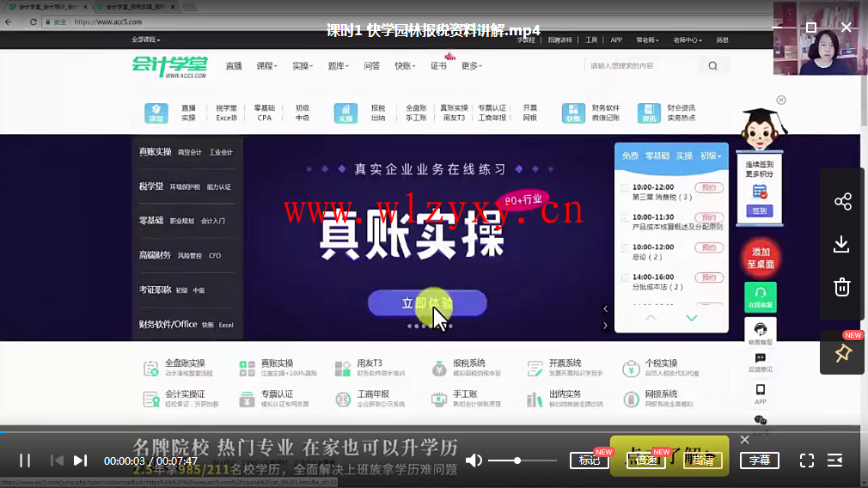Image resolution: width=868 pixels, height=488 pixels.
Task: Click the download icon in side panel
Action: coord(841,244)
